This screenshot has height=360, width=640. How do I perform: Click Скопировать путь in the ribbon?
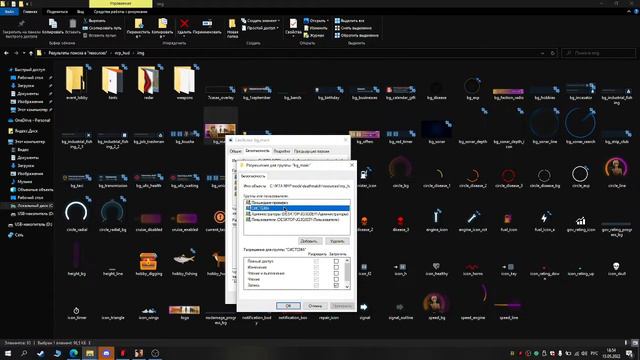(x=102, y=28)
